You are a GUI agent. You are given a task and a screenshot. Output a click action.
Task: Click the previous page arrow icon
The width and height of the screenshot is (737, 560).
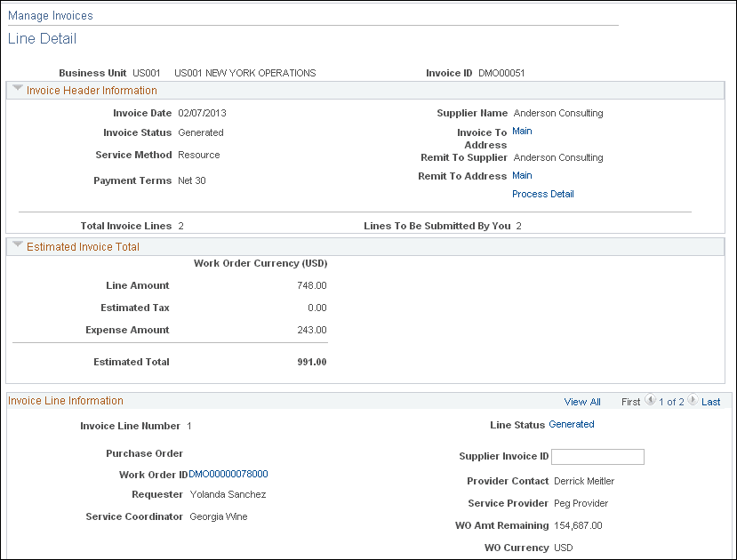(651, 400)
